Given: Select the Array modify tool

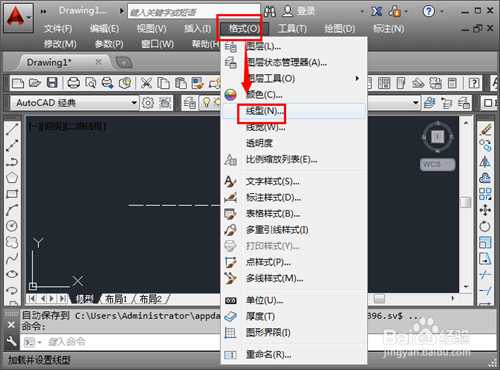Looking at the screenshot, I should 485,194.
